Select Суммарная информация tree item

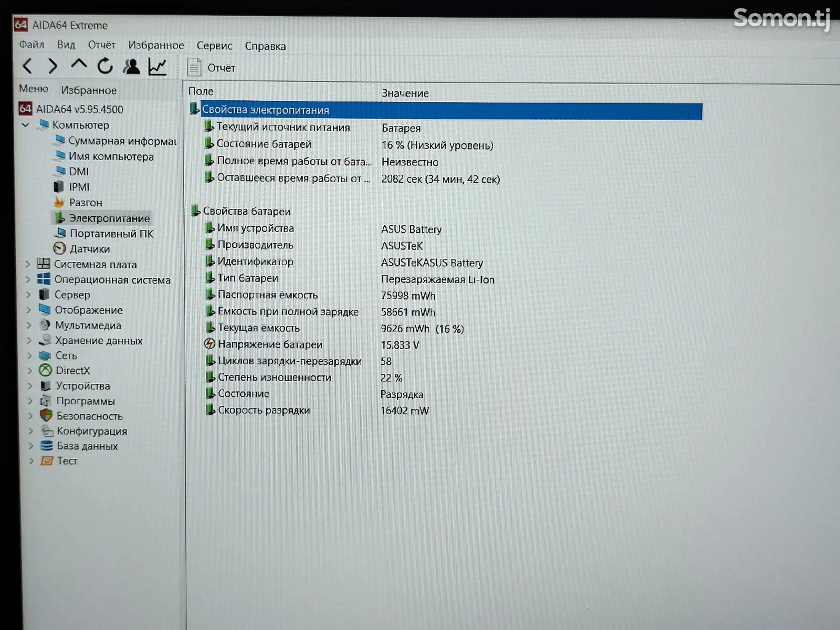click(122, 141)
